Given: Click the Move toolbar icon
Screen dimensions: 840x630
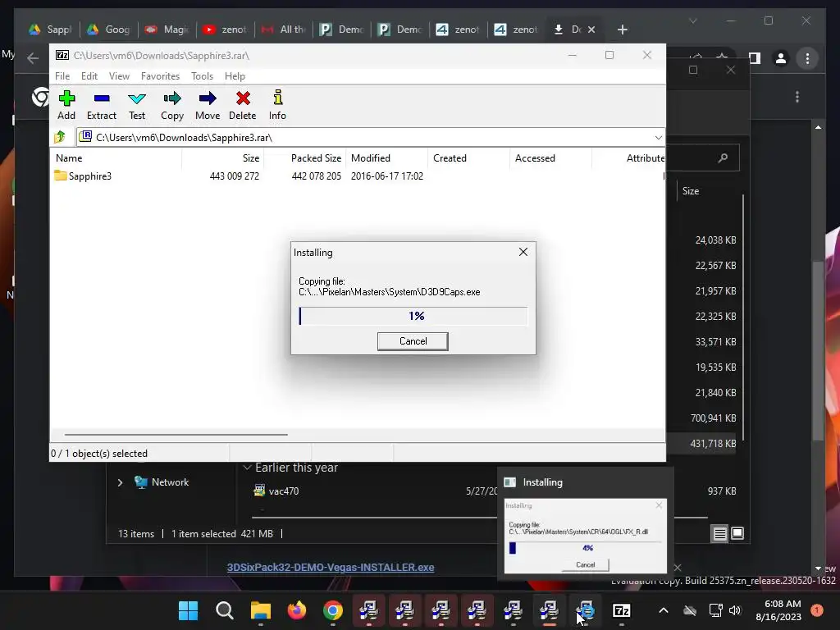Looking at the screenshot, I should (208, 105).
